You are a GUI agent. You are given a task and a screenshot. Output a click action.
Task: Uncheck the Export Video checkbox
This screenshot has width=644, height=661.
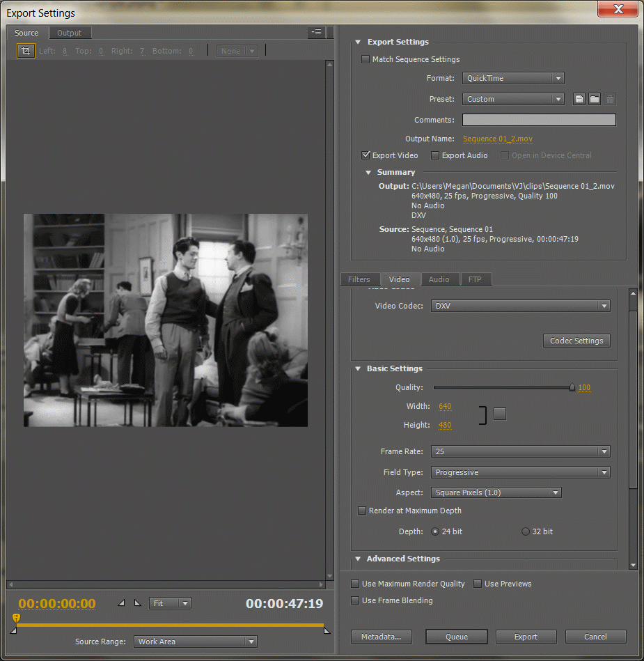tap(366, 155)
